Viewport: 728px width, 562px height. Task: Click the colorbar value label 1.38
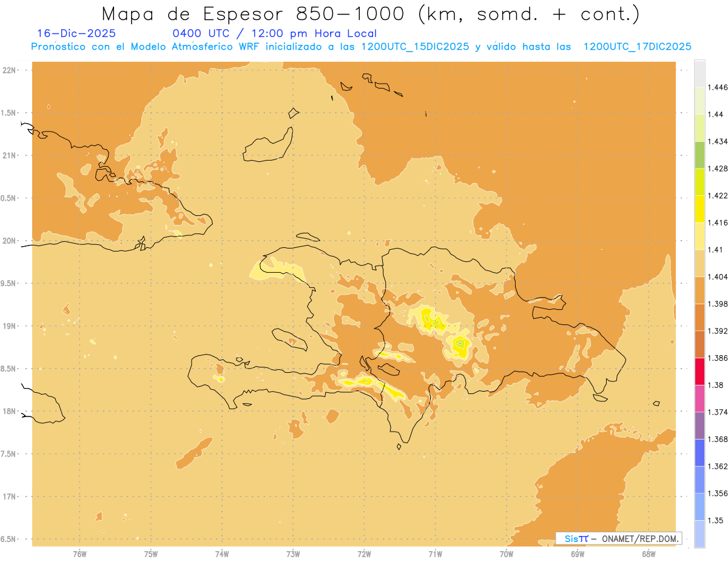click(x=716, y=385)
